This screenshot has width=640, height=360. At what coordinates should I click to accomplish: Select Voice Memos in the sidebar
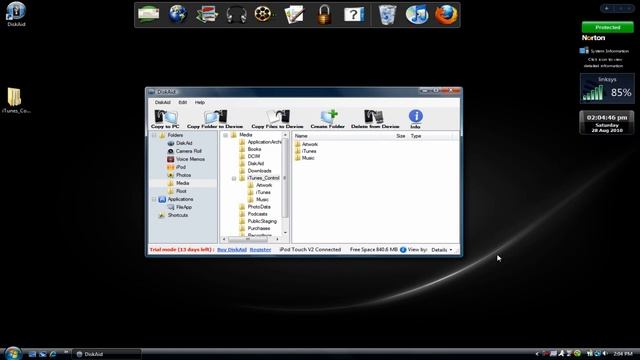pos(186,159)
